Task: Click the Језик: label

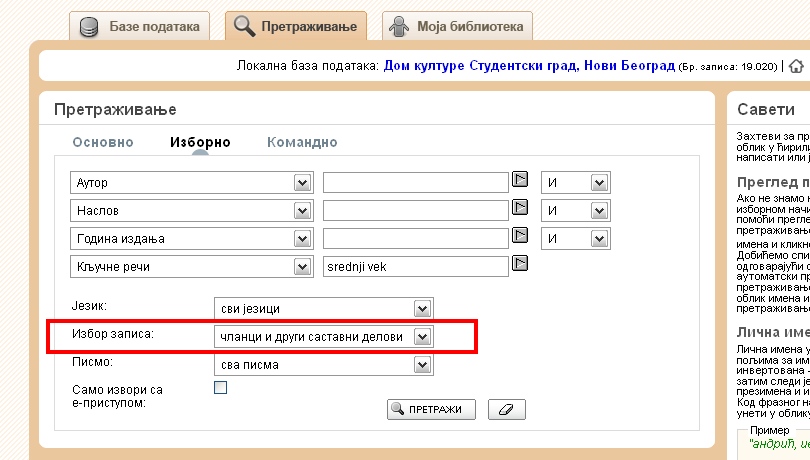Action: (x=89, y=306)
